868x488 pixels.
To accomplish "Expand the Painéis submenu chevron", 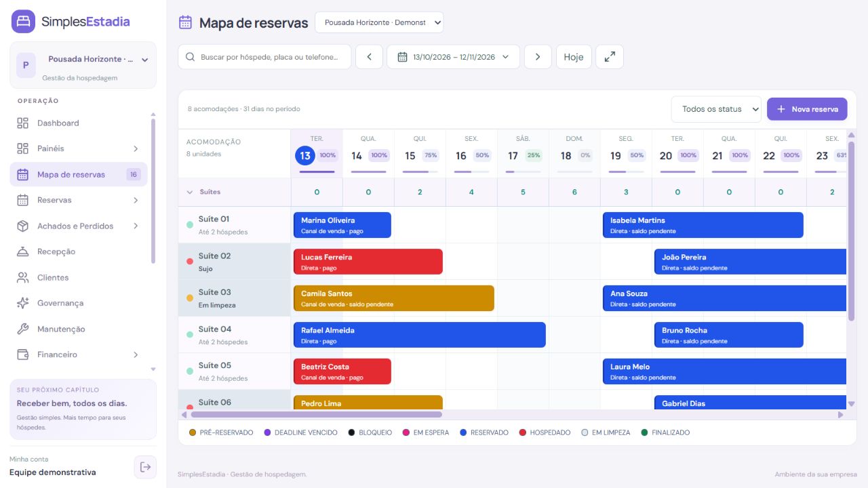I will point(136,148).
